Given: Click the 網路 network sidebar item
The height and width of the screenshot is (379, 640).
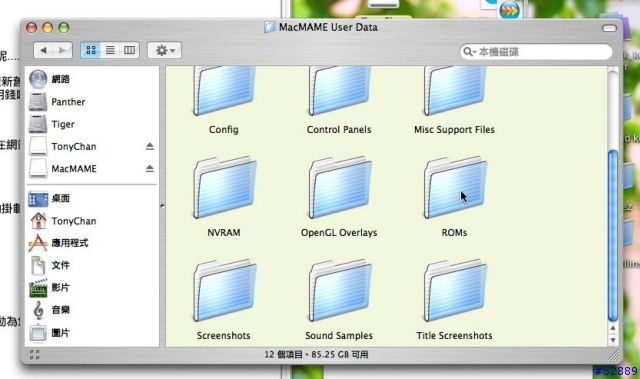Looking at the screenshot, I should coord(91,79).
